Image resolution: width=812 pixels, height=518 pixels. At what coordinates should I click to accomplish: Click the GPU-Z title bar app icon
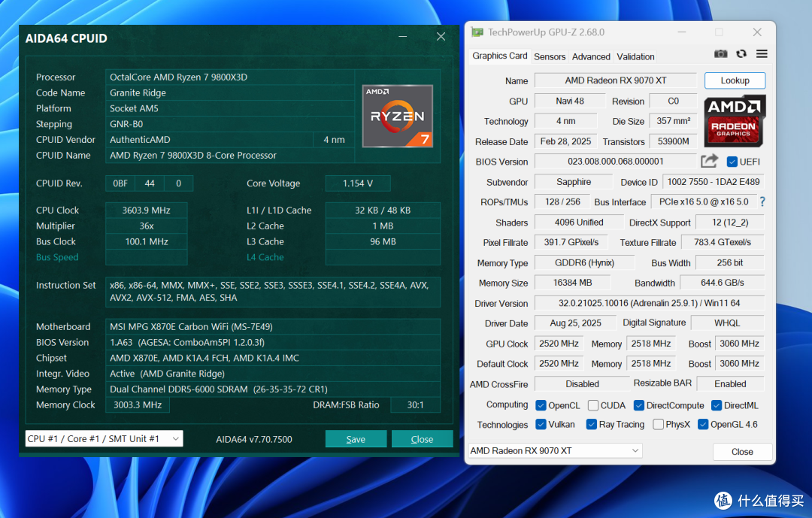pos(477,32)
